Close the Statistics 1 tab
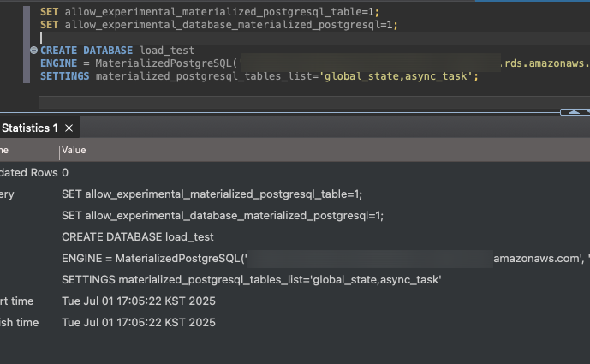590x364 pixels. click(x=69, y=128)
